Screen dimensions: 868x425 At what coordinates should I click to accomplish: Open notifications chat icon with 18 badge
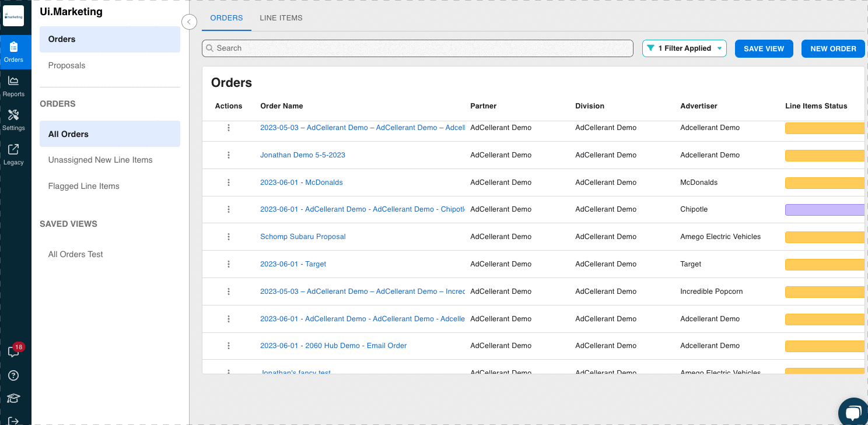pos(13,352)
